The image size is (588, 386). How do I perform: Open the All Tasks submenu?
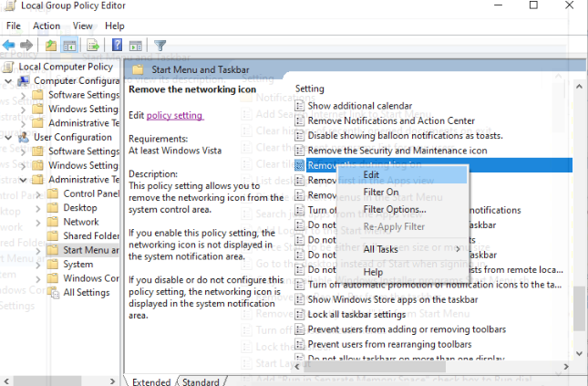point(403,249)
